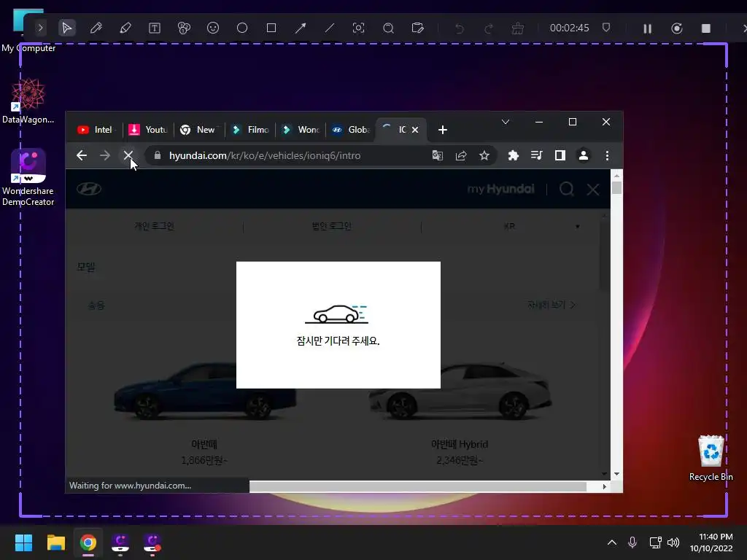Switch to the Filmo tab
Image resolution: width=747 pixels, height=560 pixels.
coord(250,130)
